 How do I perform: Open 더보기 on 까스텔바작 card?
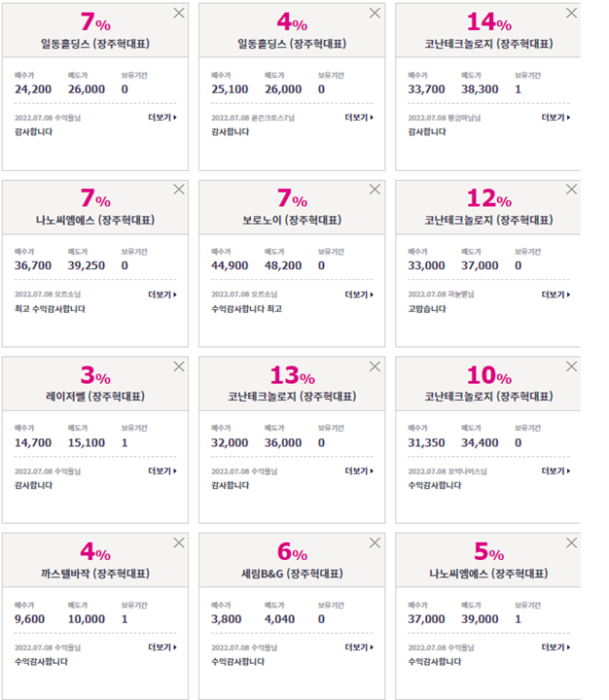point(162,647)
